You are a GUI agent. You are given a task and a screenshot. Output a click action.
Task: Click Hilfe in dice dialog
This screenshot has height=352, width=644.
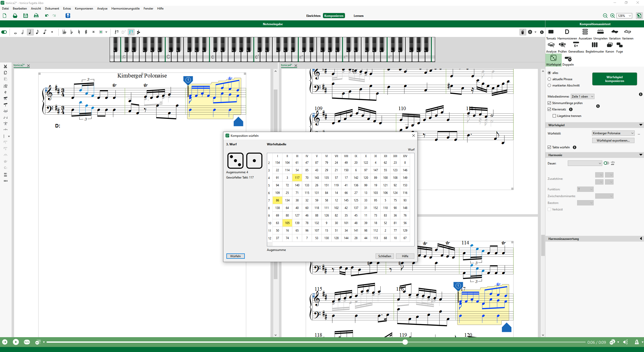[x=405, y=256]
